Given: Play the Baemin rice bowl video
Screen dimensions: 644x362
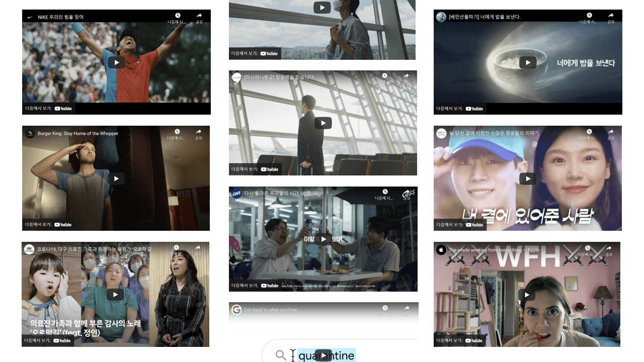Looking at the screenshot, I should [527, 62].
